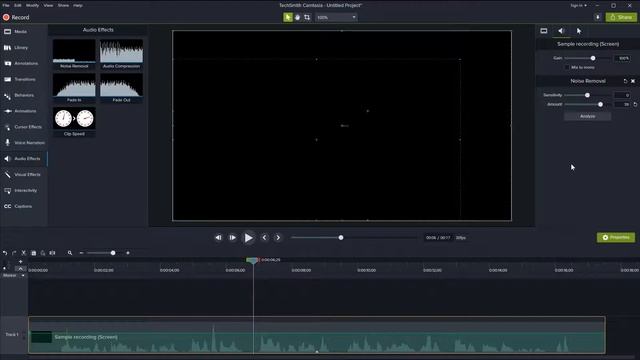Zoom in the timeline with plus
The image size is (640, 360).
pyautogui.click(x=128, y=253)
